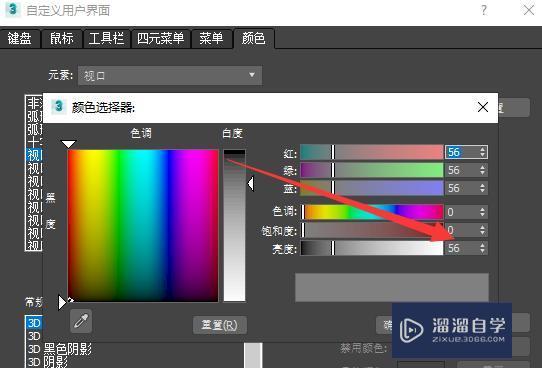Click the blue value field showing 56
The height and width of the screenshot is (368, 542).
click(x=461, y=188)
